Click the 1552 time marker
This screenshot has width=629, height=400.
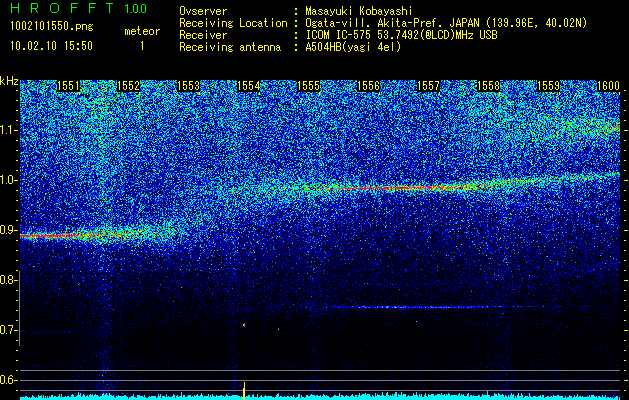(128, 86)
